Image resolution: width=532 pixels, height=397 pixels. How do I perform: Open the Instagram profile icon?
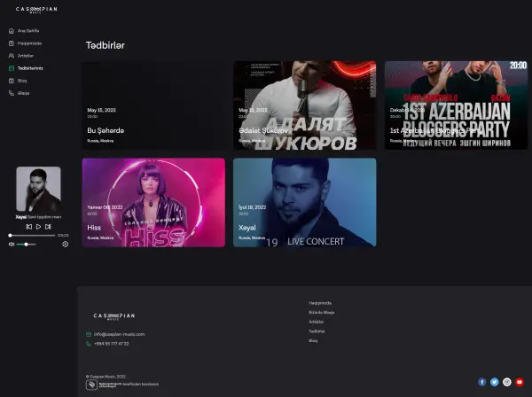click(x=507, y=382)
